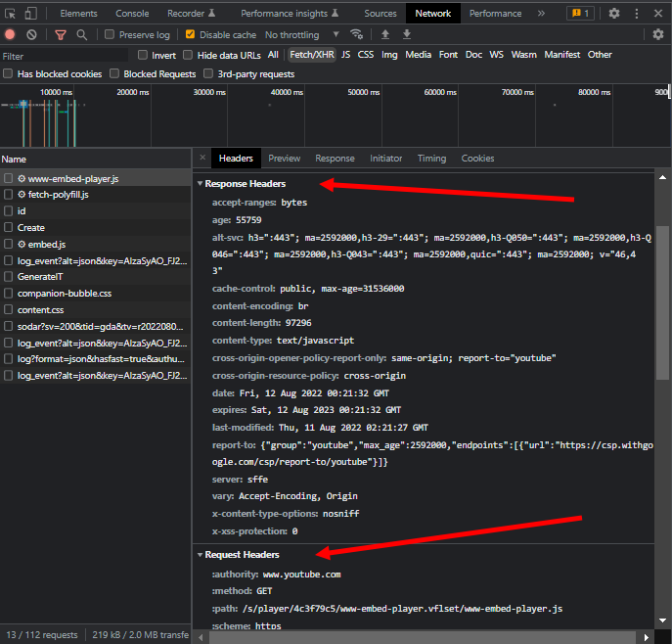The width and height of the screenshot is (672, 644).
Task: Enable the Preserve log checkbox
Action: 111,35
